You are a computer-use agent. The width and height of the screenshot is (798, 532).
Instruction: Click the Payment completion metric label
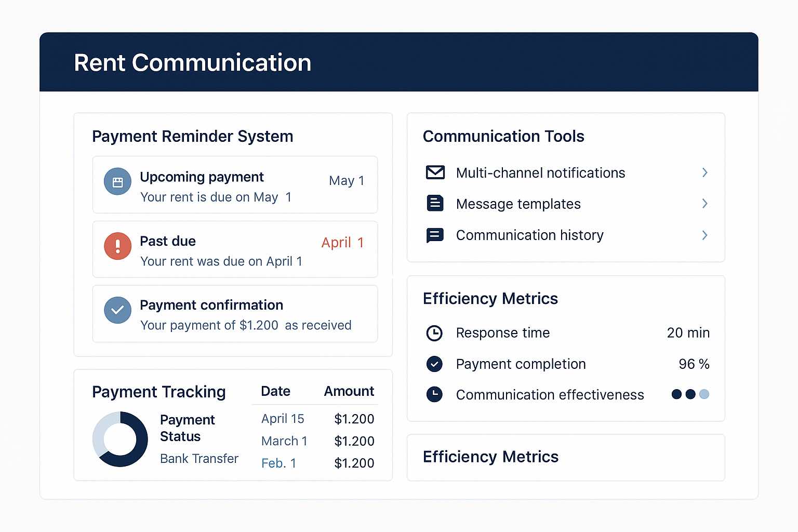click(521, 364)
